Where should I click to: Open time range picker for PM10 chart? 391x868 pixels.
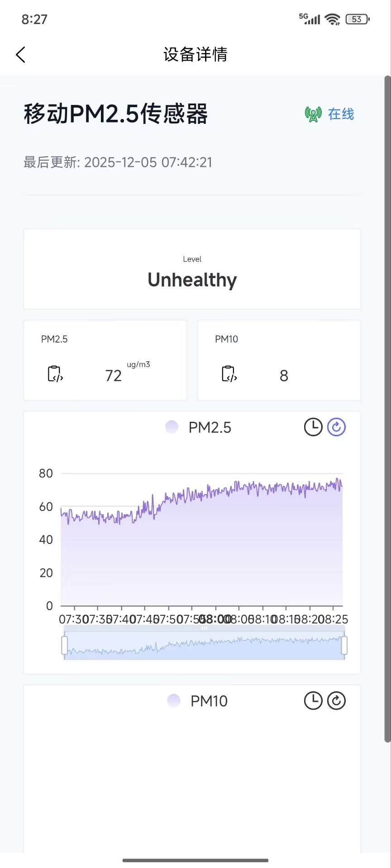(313, 701)
